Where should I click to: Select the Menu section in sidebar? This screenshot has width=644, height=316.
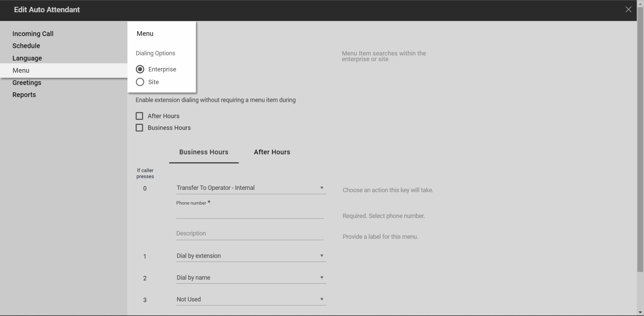[64, 70]
